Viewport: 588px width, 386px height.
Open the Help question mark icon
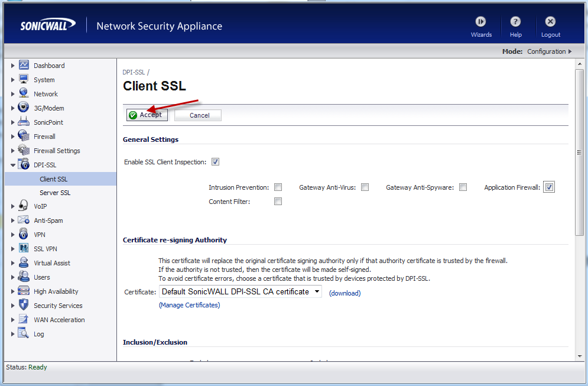pos(516,22)
